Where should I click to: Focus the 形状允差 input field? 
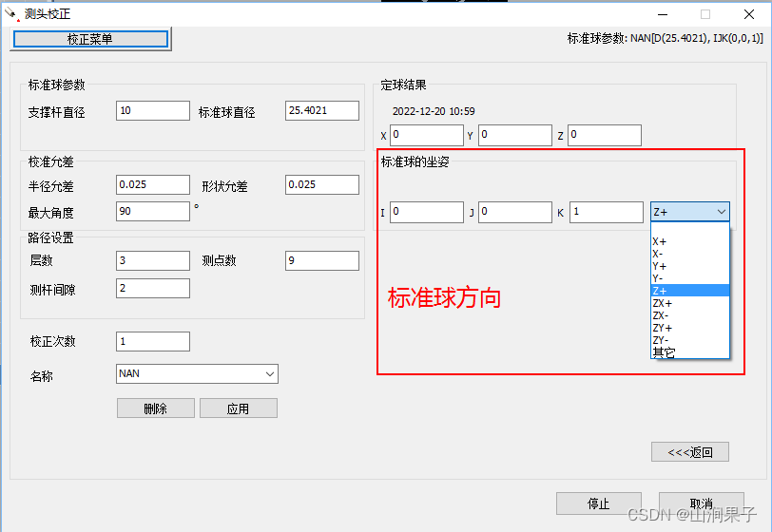[x=322, y=184]
